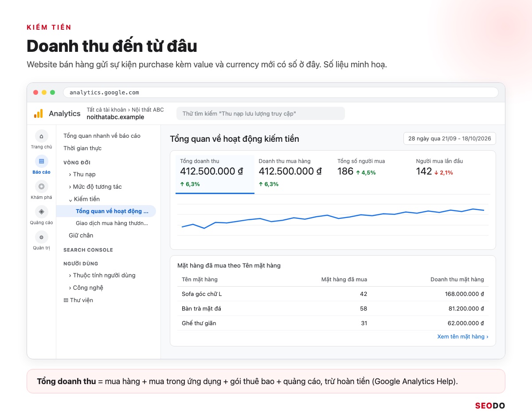Select the Báo cáo reports icon

pos(42,161)
